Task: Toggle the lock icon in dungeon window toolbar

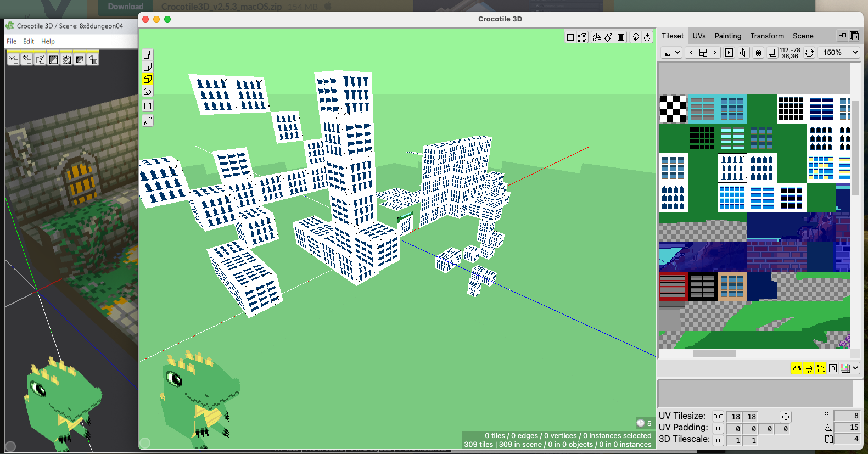Action: point(93,59)
